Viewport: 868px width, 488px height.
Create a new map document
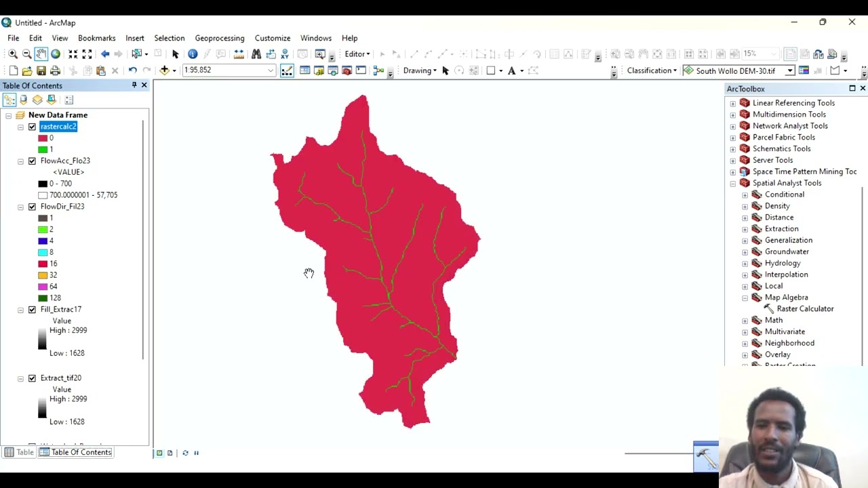point(13,70)
